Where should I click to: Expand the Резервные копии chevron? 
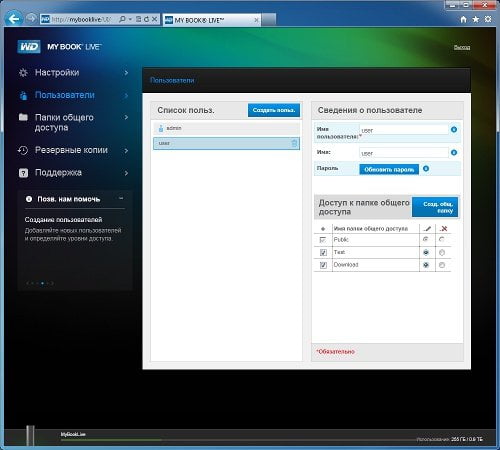[x=126, y=151]
